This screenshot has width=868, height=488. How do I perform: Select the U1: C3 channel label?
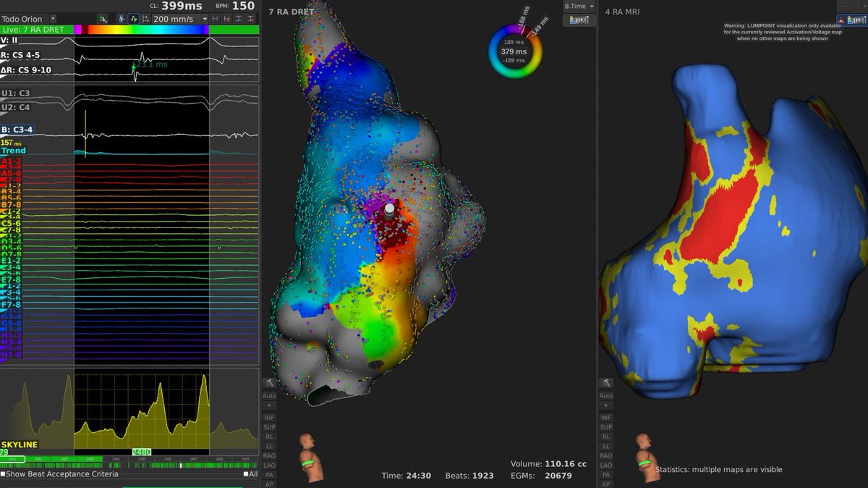(16, 94)
